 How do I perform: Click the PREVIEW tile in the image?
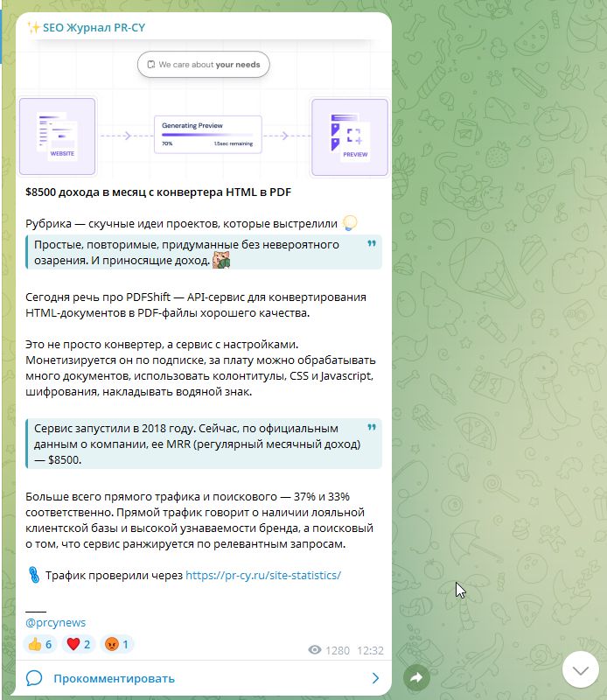[350, 137]
